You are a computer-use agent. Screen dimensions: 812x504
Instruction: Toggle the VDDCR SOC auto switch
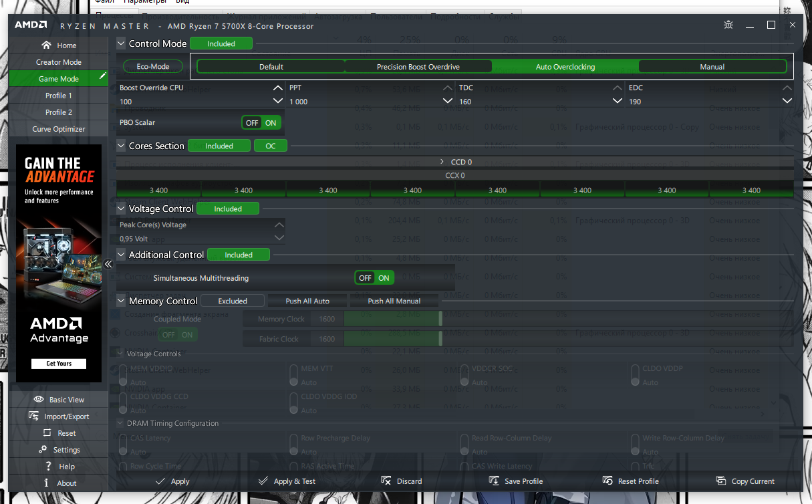pyautogui.click(x=465, y=375)
